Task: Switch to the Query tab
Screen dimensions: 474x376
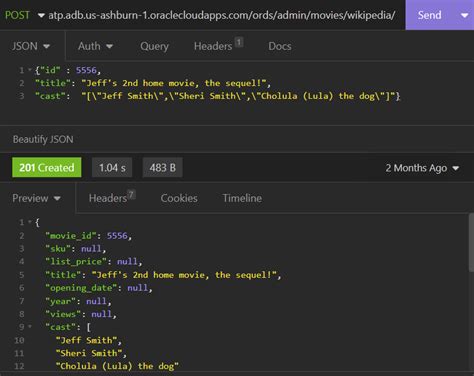Action: (154, 46)
